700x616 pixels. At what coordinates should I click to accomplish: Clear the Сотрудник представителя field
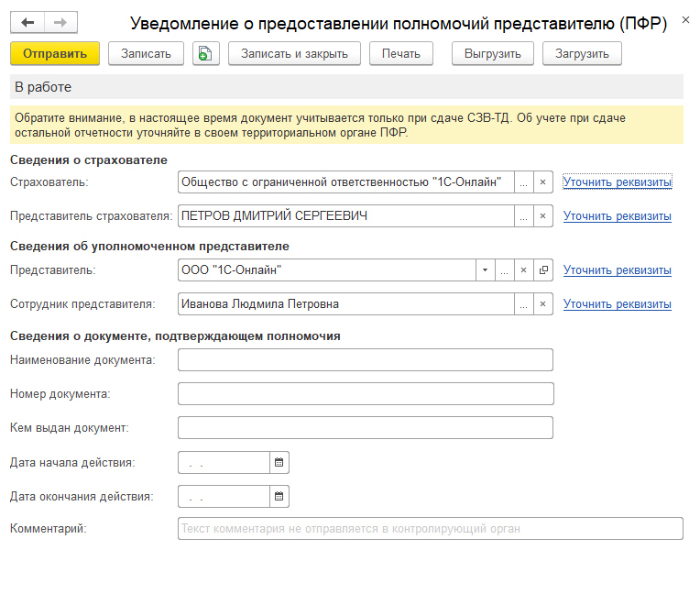tap(542, 304)
